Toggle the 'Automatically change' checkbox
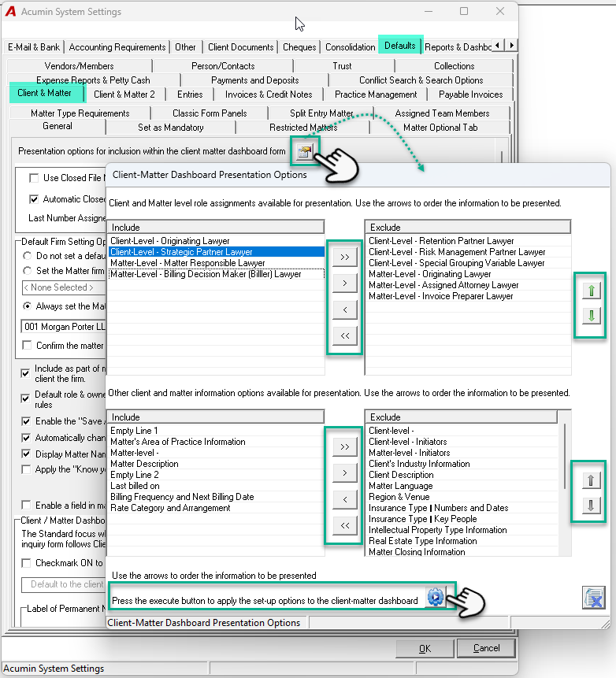Image resolution: width=616 pixels, height=678 pixels. (26, 438)
